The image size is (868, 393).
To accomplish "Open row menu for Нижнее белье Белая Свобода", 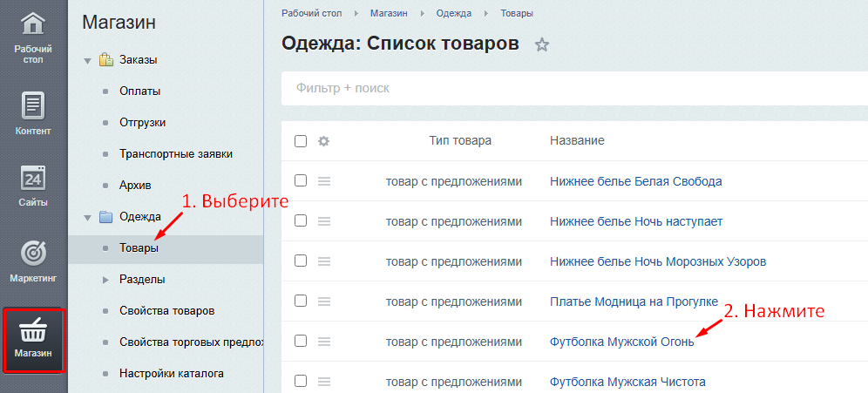I will 324,181.
